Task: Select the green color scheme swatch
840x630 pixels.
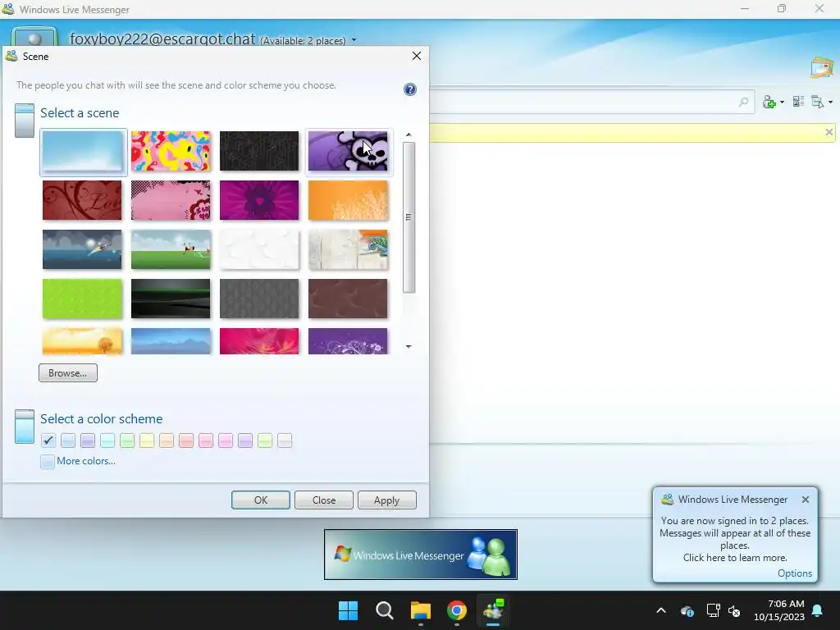Action: [127, 441]
